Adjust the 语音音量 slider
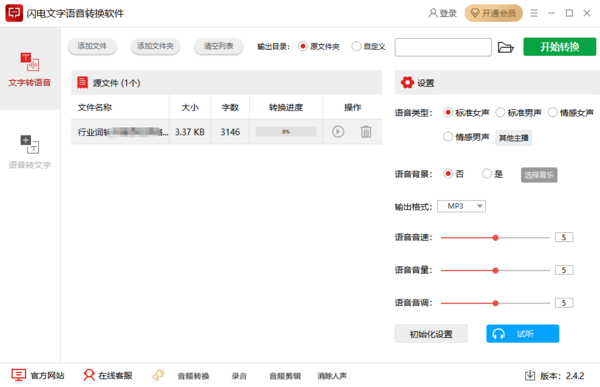The height and width of the screenshot is (387, 600). 495,271
